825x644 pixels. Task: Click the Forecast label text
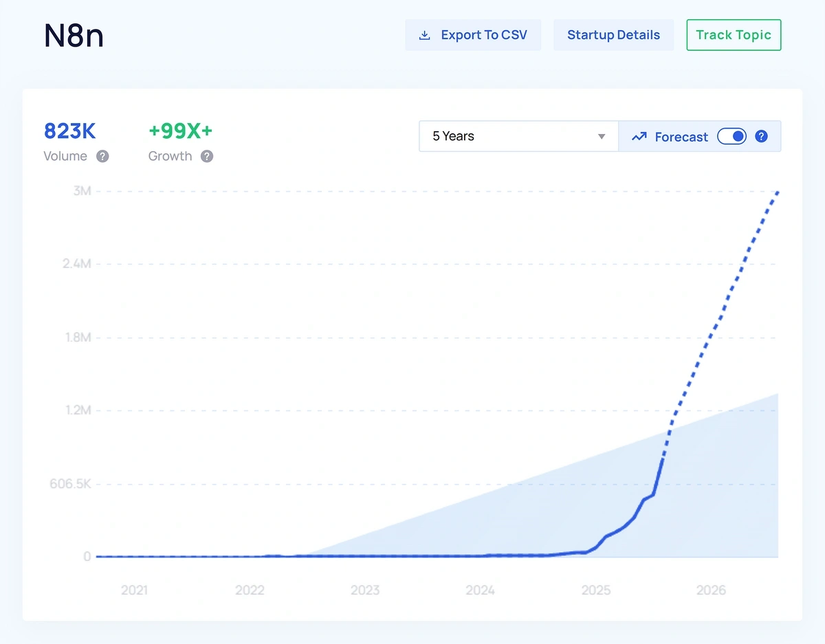(x=681, y=137)
